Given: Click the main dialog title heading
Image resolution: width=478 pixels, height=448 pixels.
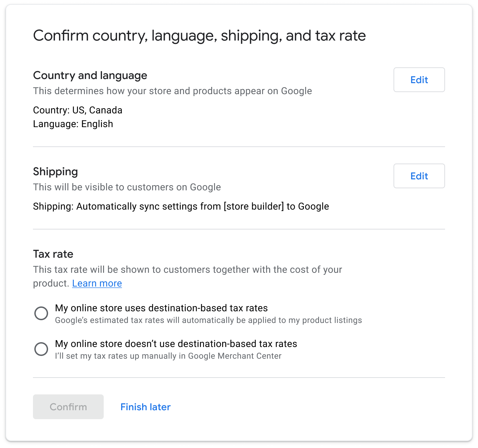Looking at the screenshot, I should point(199,36).
